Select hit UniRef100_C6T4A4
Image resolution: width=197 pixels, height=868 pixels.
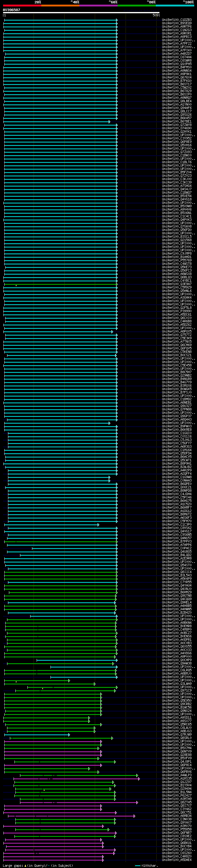click(x=176, y=57)
